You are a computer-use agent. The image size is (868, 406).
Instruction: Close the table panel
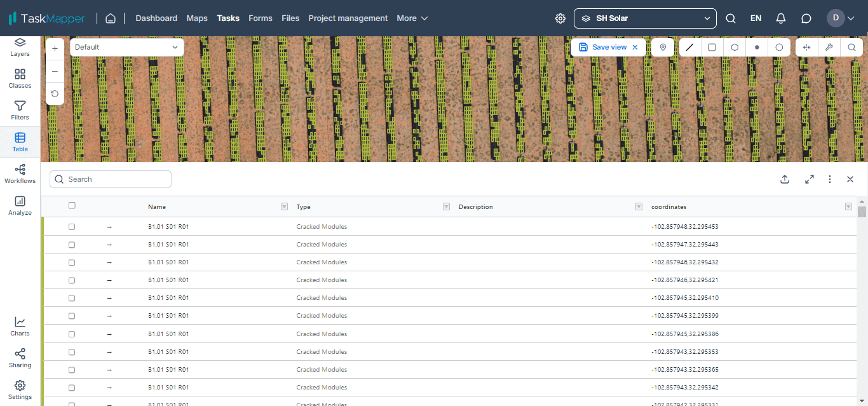(850, 179)
